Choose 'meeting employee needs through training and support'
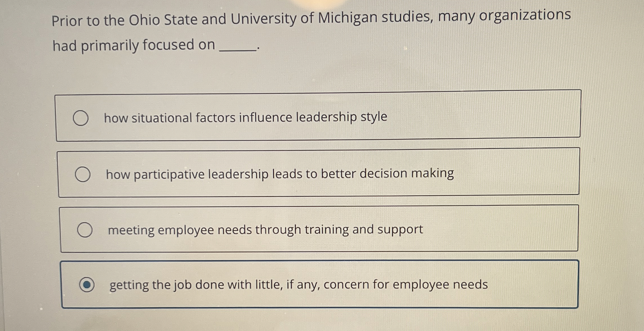 tap(85, 229)
